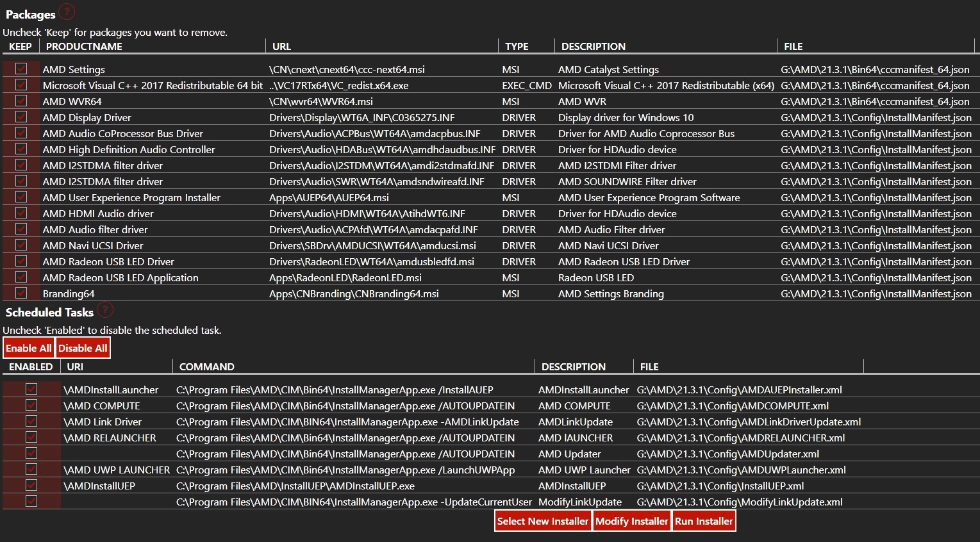The image size is (980, 542).
Task: Open the help icon beside Scheduled Tasks heading
Action: coord(106,310)
